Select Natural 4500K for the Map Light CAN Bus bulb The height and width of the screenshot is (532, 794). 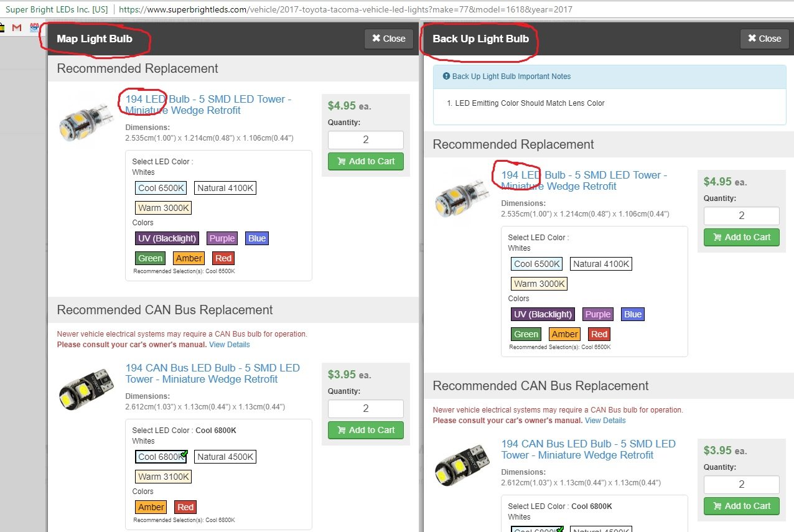click(225, 457)
